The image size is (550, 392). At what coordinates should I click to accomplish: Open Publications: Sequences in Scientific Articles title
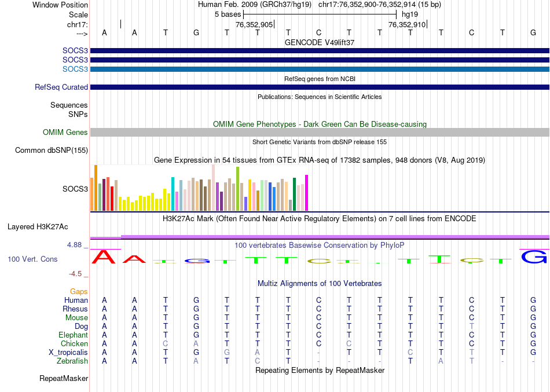[x=320, y=97]
